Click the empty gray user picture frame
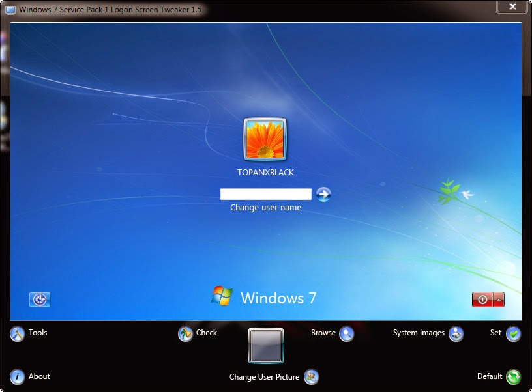The image size is (532, 392). pos(265,346)
